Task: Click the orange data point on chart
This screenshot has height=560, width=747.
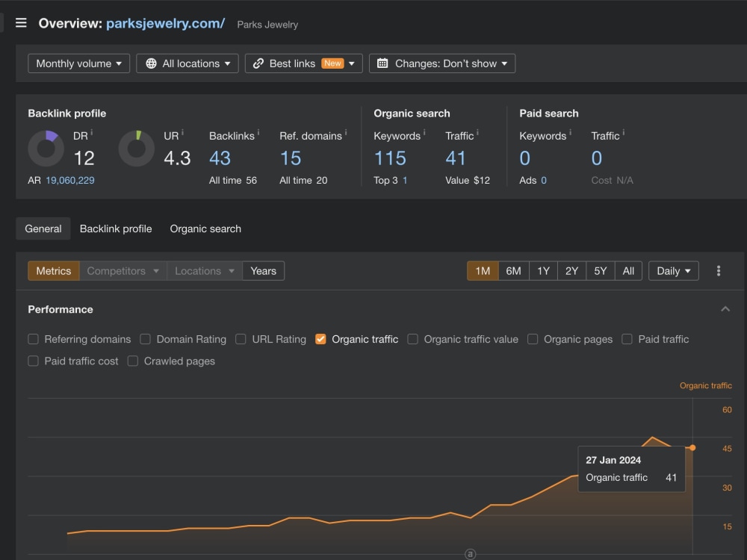Action: [692, 447]
